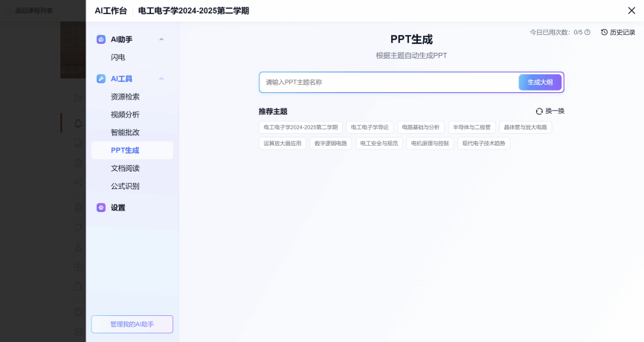Click the usage count help icon

click(x=587, y=33)
